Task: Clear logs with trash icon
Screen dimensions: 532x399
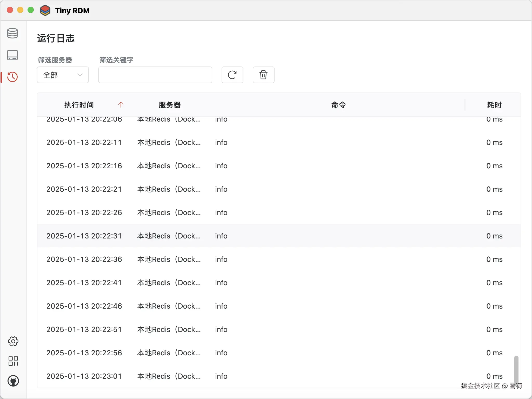Action: click(263, 75)
